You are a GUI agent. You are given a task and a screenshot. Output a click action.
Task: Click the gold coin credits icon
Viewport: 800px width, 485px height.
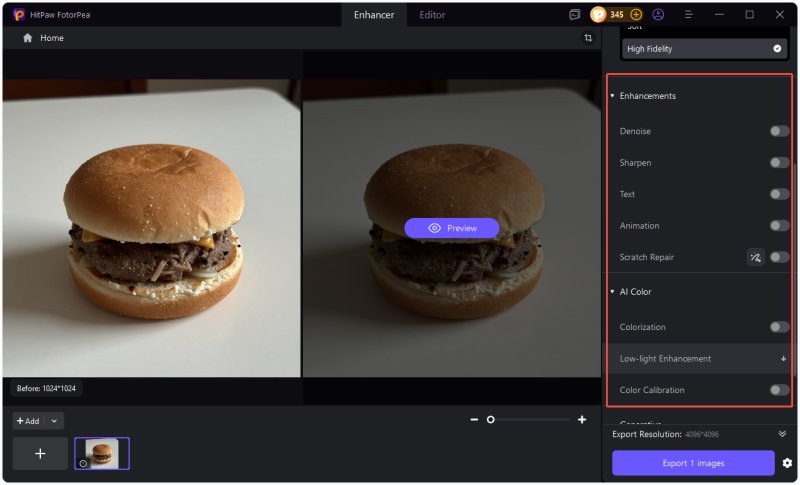point(598,15)
